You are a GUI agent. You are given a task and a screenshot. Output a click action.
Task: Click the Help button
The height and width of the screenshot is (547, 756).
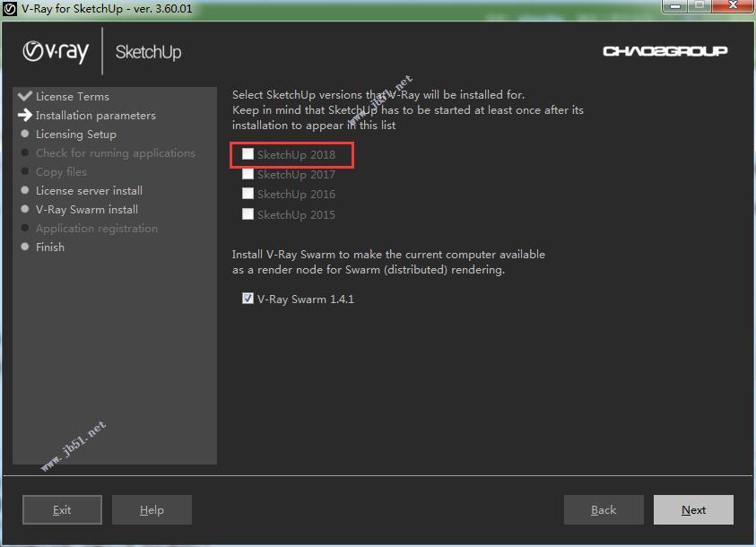tap(152, 509)
